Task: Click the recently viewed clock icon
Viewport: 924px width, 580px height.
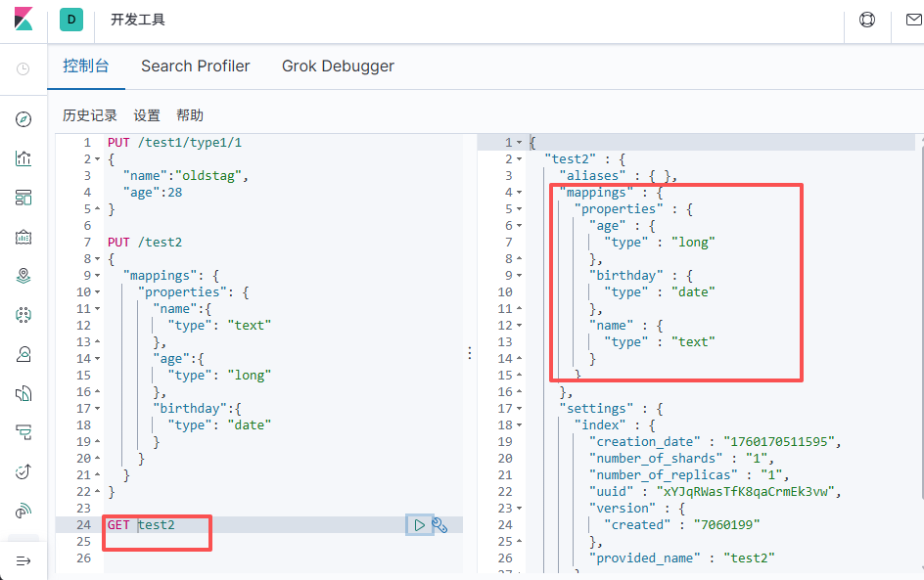Action: 23,68
